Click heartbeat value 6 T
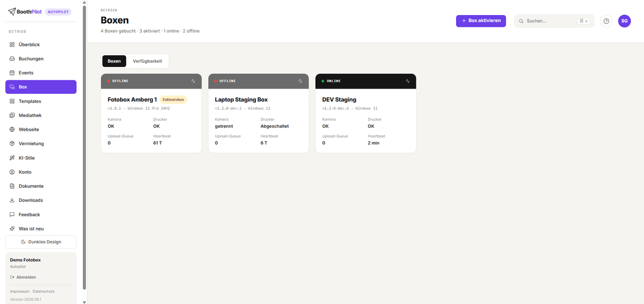Viewport: 644px width, 304px height. pyautogui.click(x=264, y=143)
